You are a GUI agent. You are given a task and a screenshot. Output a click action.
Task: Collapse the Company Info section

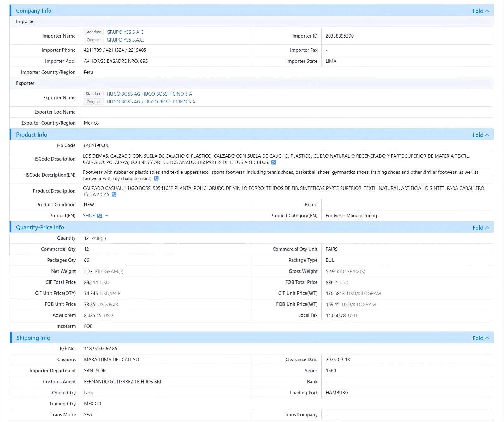pos(481,11)
